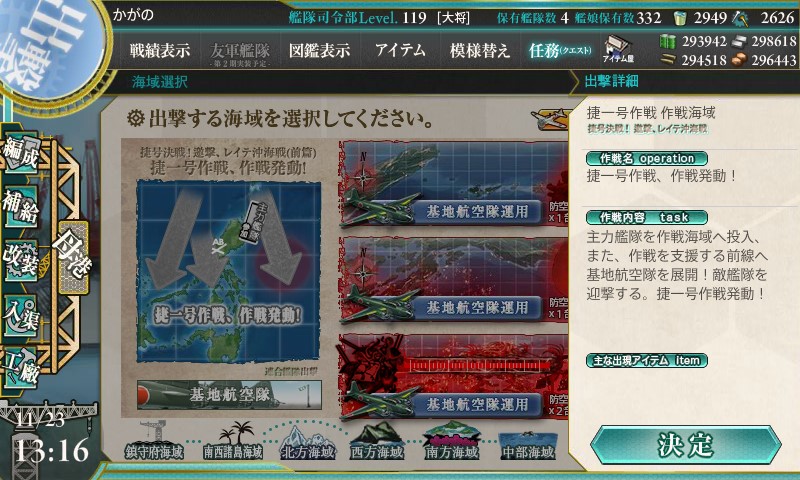The image size is (800, 480).
Task: Select the 南西諸島海域 palm tree icon
Action: 233,441
